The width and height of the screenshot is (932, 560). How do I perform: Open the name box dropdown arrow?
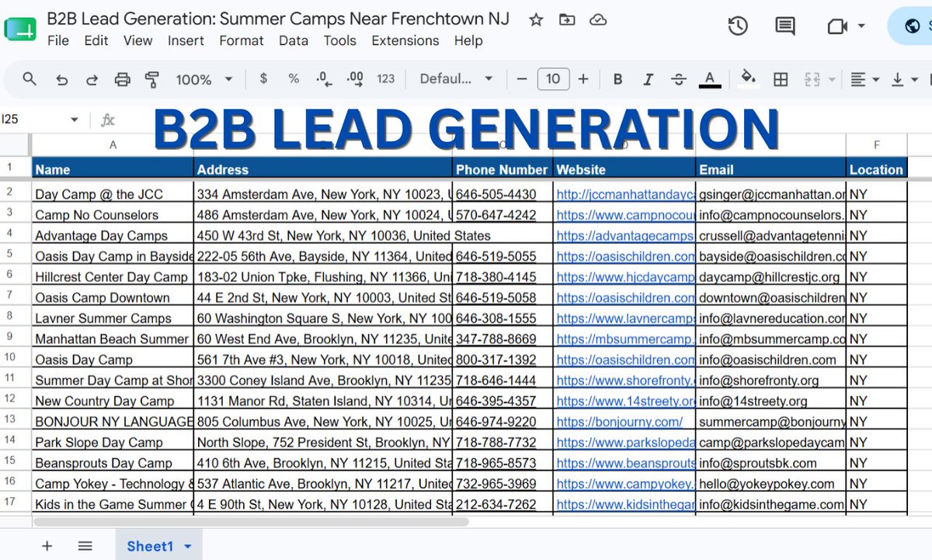(75, 120)
